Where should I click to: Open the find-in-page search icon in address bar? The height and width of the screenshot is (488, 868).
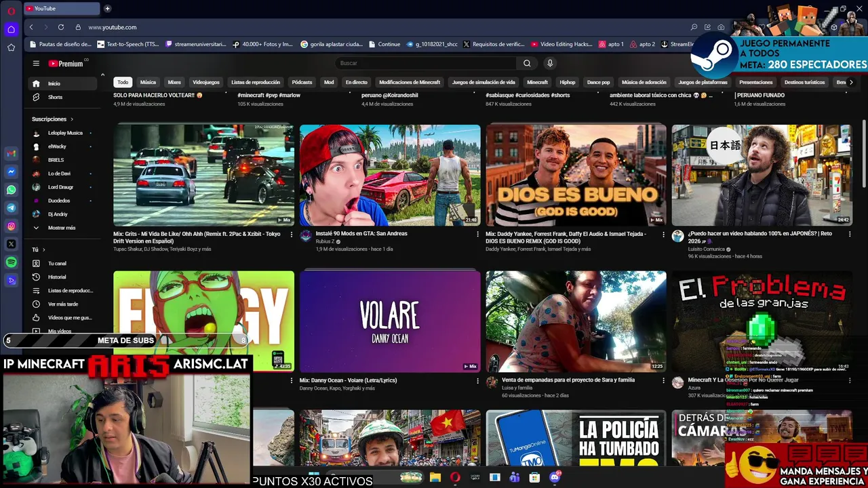point(694,27)
